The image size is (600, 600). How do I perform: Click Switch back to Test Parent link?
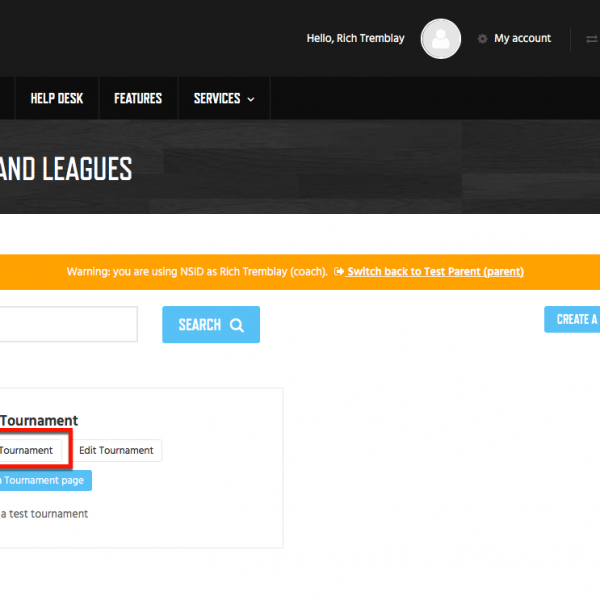click(435, 271)
